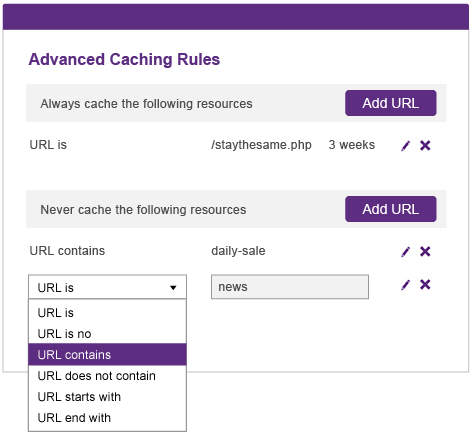Choose URL is no option
The image size is (470, 435).
point(107,334)
